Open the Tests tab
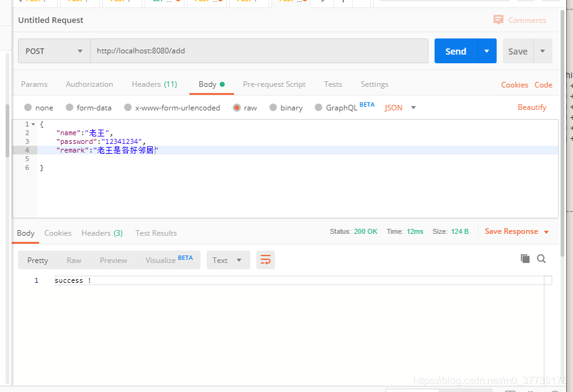Viewport: 573px width, 392px height. [333, 84]
